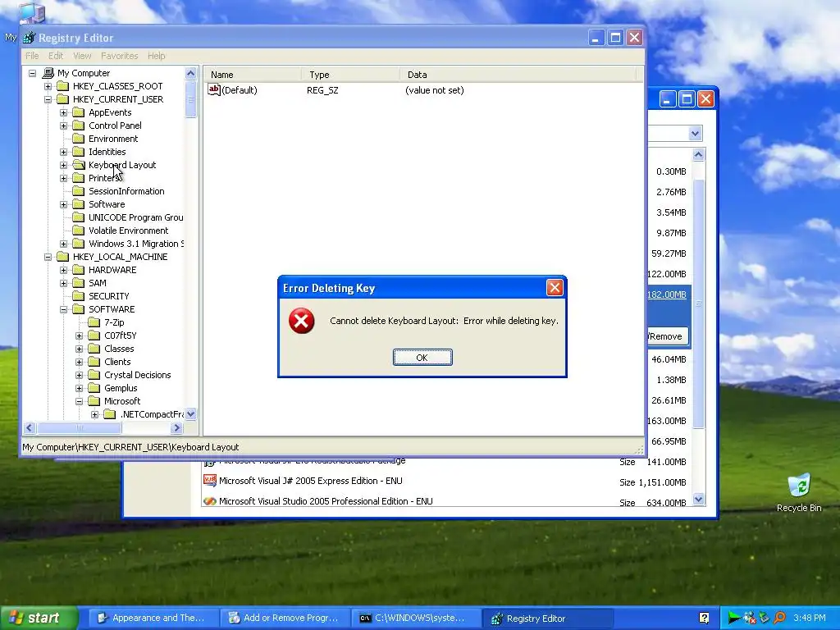Viewport: 840px width, 630px height.
Task: Sort values by the Name column
Action: pos(252,75)
